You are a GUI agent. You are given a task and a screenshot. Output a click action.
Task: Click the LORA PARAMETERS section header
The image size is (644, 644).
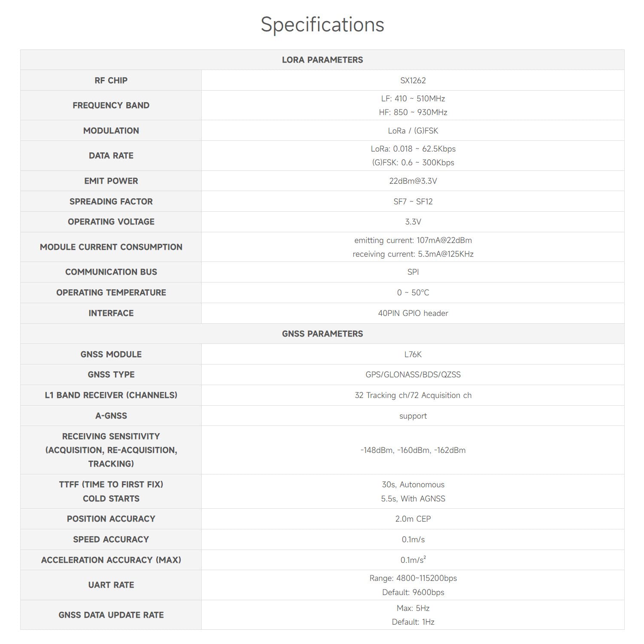tap(322, 60)
